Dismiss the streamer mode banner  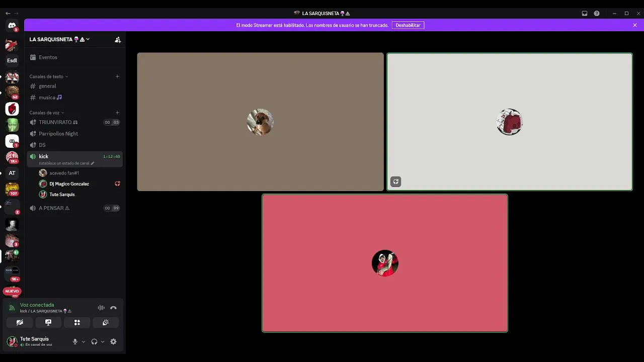tap(635, 25)
